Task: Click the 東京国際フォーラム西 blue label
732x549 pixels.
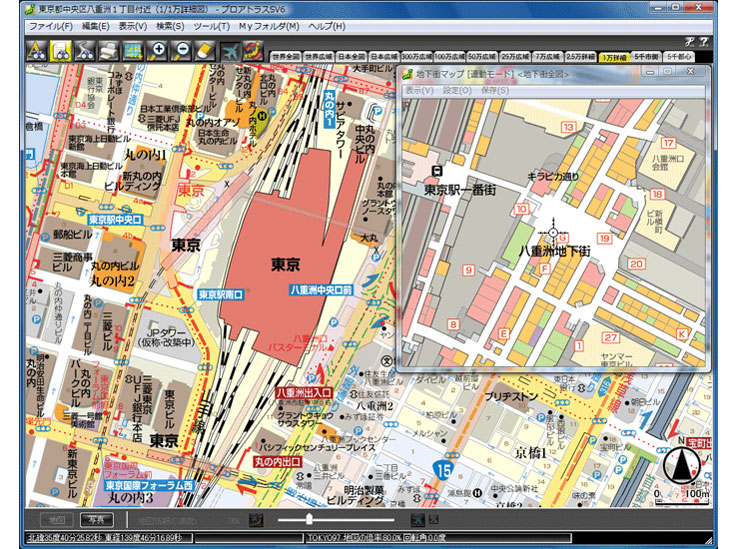Action: pyautogui.click(x=148, y=485)
